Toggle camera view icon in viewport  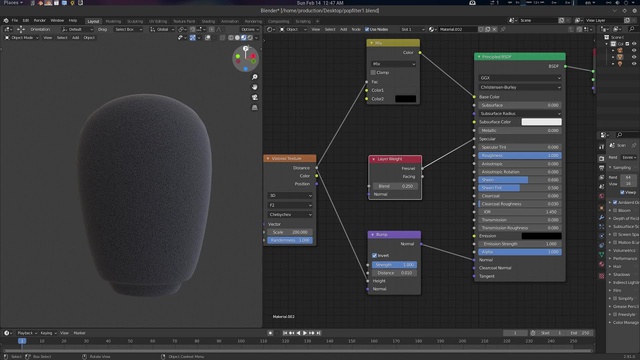click(255, 97)
